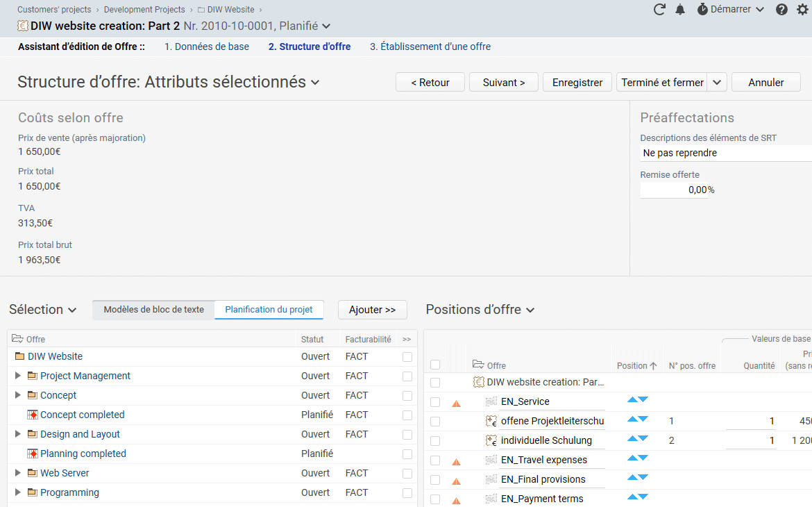Check the box for Project Management row
This screenshot has width=812, height=507.
(x=407, y=376)
